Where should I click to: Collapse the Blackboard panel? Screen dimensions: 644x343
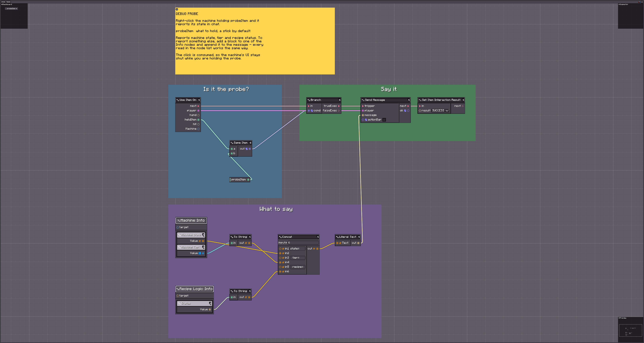click(x=2, y=4)
